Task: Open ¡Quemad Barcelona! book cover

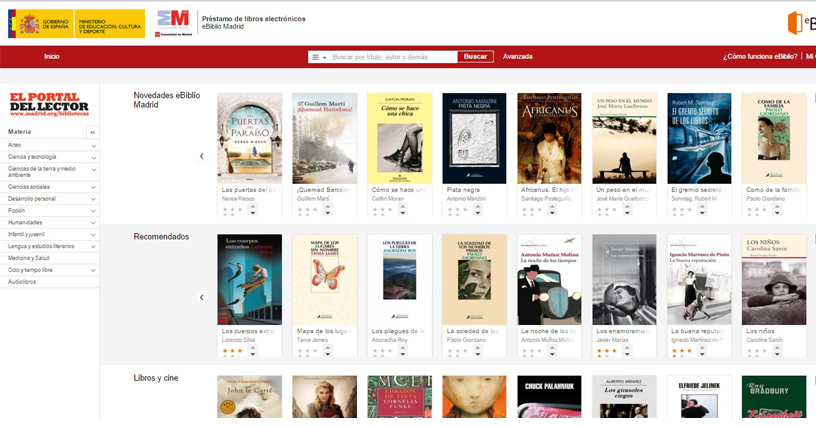Action: click(x=325, y=138)
